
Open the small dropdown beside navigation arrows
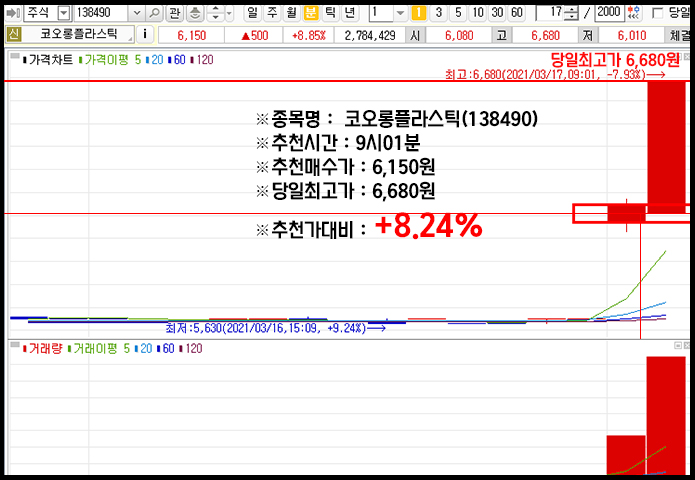[229, 13]
